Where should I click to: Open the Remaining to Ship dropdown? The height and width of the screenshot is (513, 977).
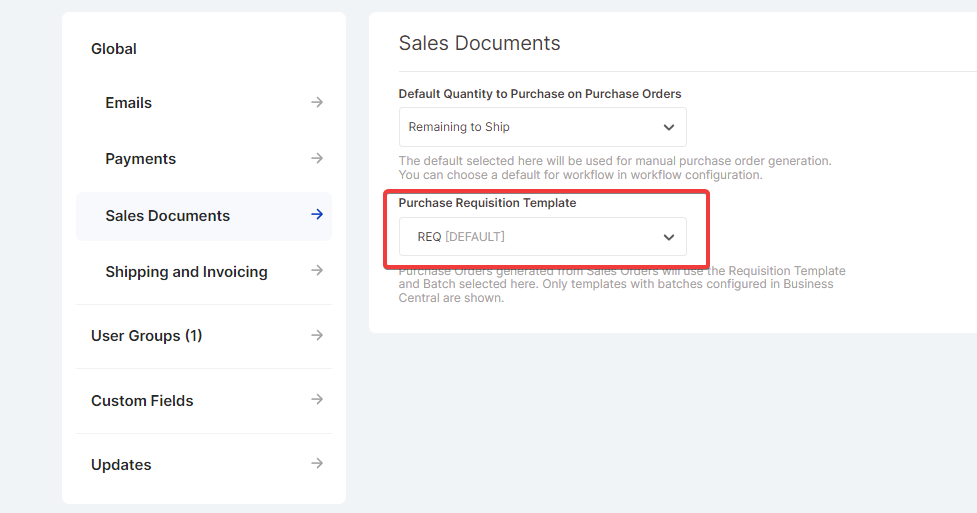coord(530,127)
